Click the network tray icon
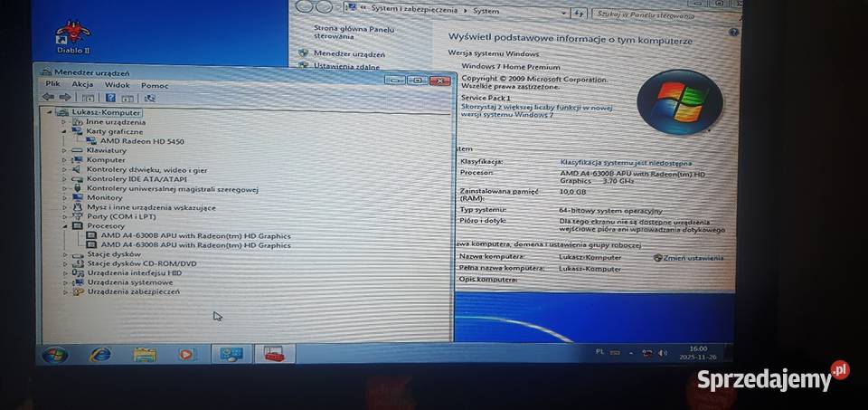868x410 pixels. pyautogui.click(x=647, y=353)
